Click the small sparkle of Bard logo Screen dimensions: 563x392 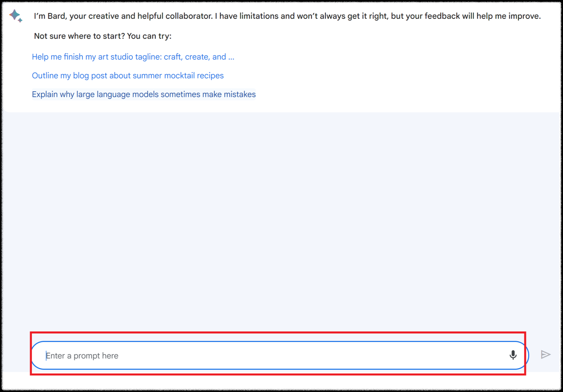pyautogui.click(x=20, y=20)
